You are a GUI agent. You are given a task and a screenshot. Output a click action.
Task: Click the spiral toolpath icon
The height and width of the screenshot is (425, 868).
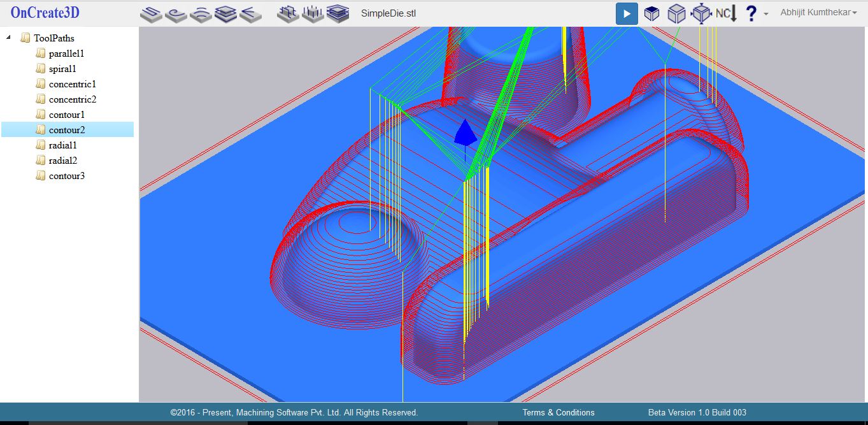point(176,13)
